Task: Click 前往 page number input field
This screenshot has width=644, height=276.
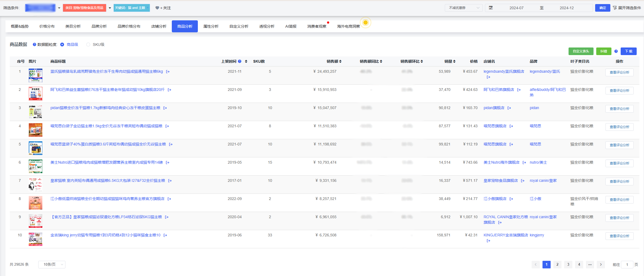Action: coord(627,264)
